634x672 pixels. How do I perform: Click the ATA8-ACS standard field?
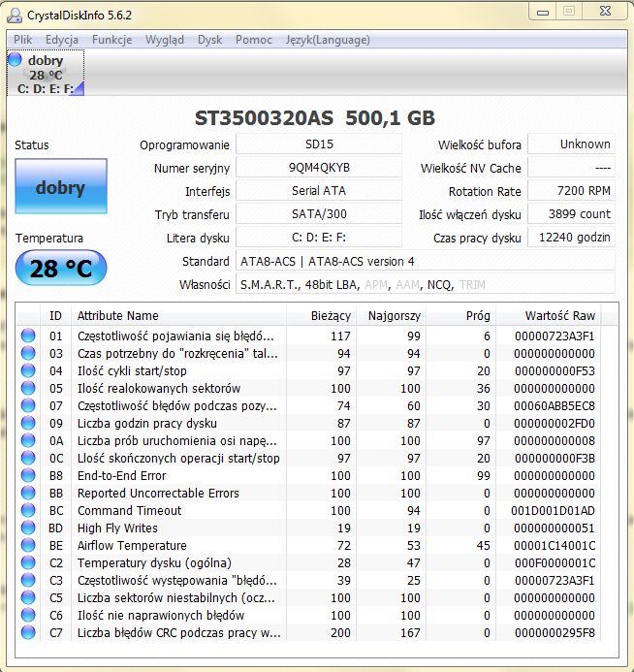(426, 261)
